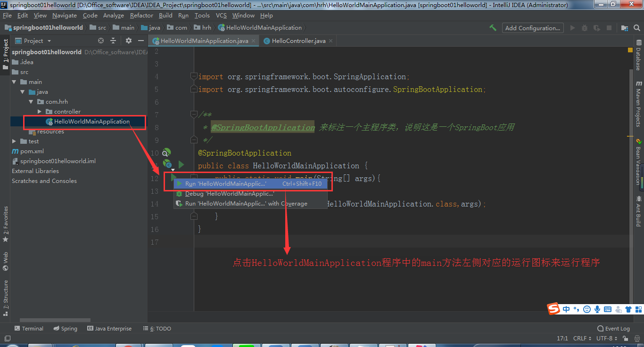The height and width of the screenshot is (347, 644).
Task: Click the Add Configuration... button
Action: (533, 28)
